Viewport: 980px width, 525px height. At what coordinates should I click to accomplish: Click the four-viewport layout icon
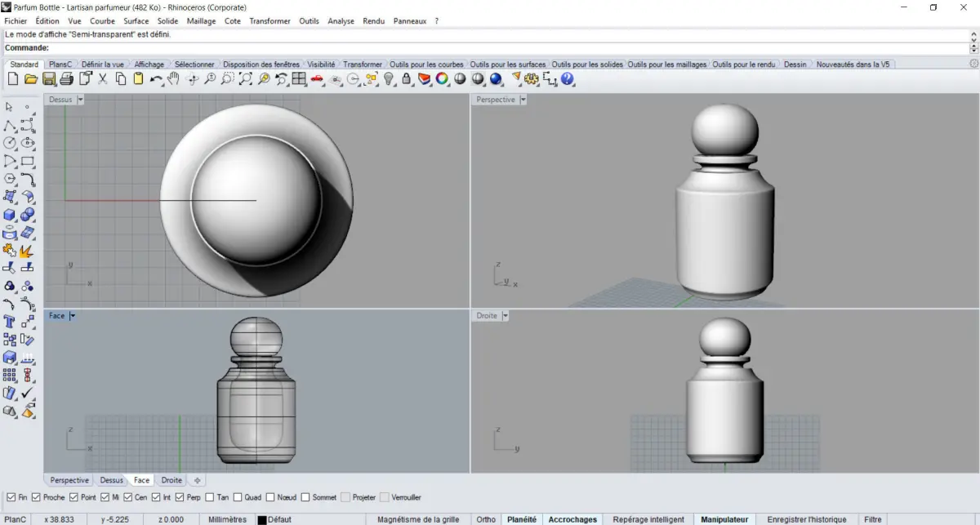tap(299, 79)
